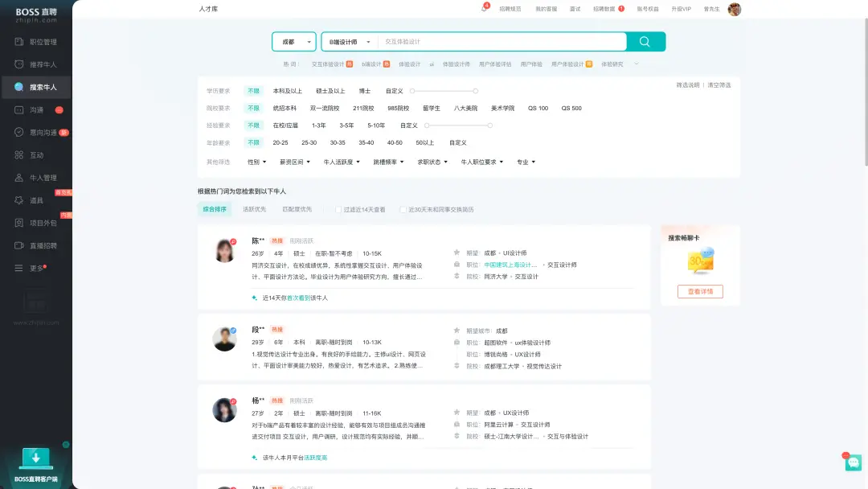Open the floating chat bubble icon
This screenshot has height=489, width=868.
coord(852,462)
